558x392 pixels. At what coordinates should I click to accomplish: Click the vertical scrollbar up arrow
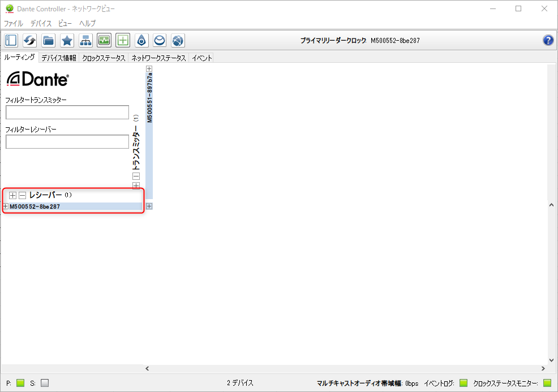pos(551,205)
